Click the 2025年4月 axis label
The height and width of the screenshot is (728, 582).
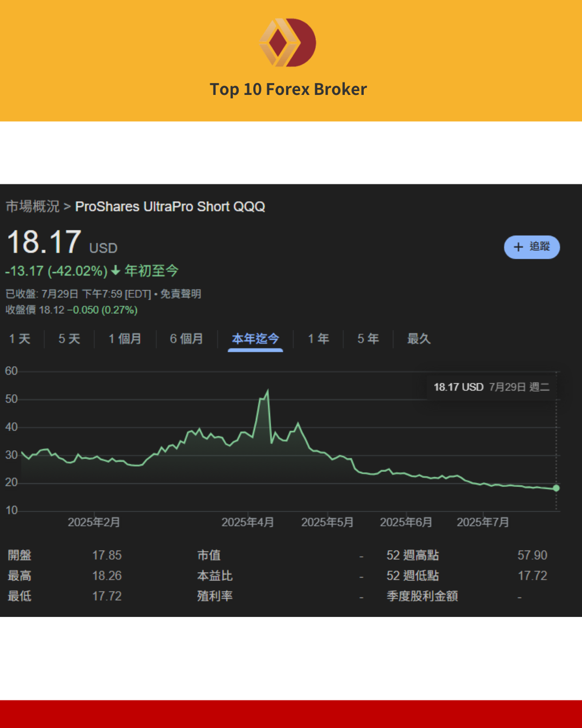coord(248,522)
